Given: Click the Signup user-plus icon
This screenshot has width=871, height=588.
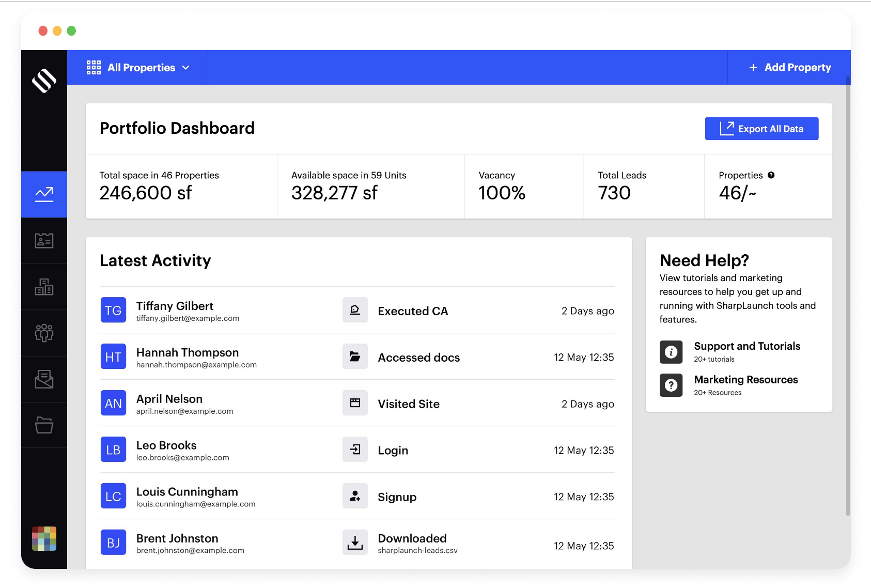Looking at the screenshot, I should coord(355,496).
